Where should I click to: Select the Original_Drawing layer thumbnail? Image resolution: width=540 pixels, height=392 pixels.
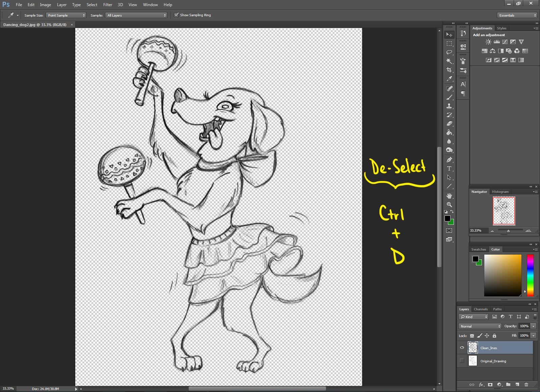(x=473, y=361)
